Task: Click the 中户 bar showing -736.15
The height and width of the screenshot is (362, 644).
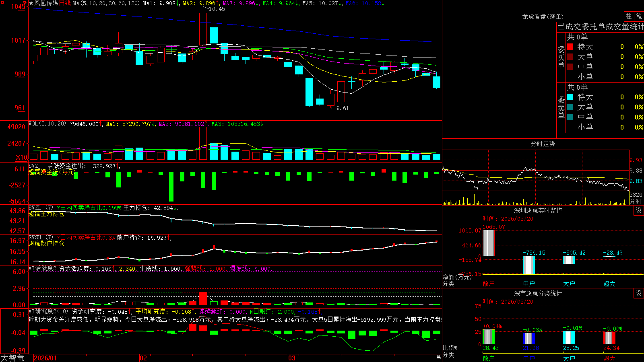Action: [529, 265]
